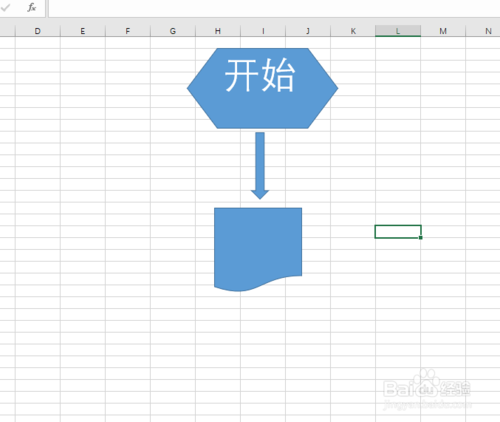The width and height of the screenshot is (500, 422).
Task: Select column K header
Action: click(353, 31)
